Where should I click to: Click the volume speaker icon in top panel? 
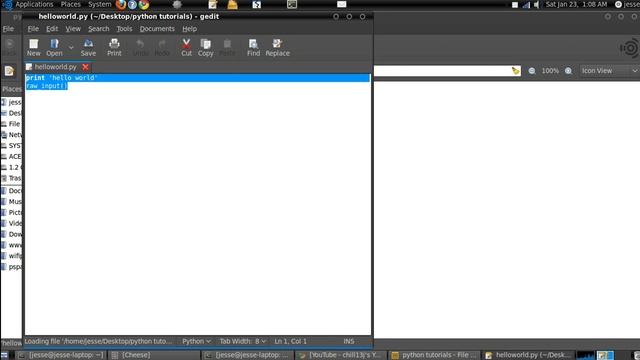point(536,4)
